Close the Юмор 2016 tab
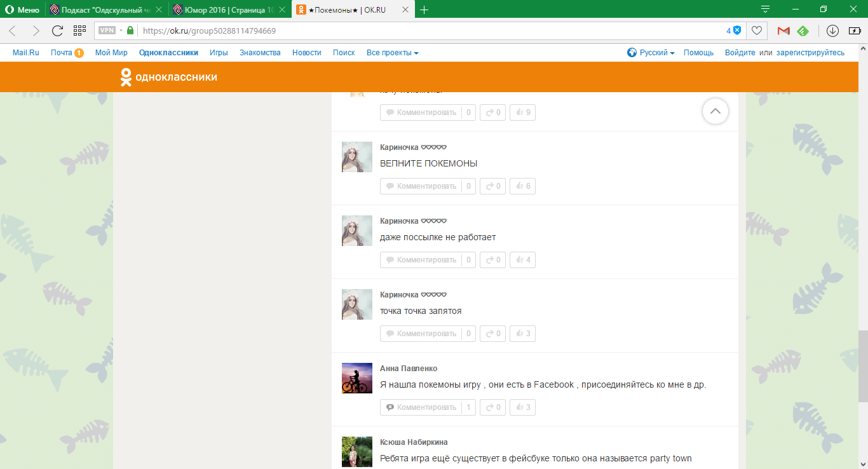The image size is (868, 469). [x=282, y=10]
